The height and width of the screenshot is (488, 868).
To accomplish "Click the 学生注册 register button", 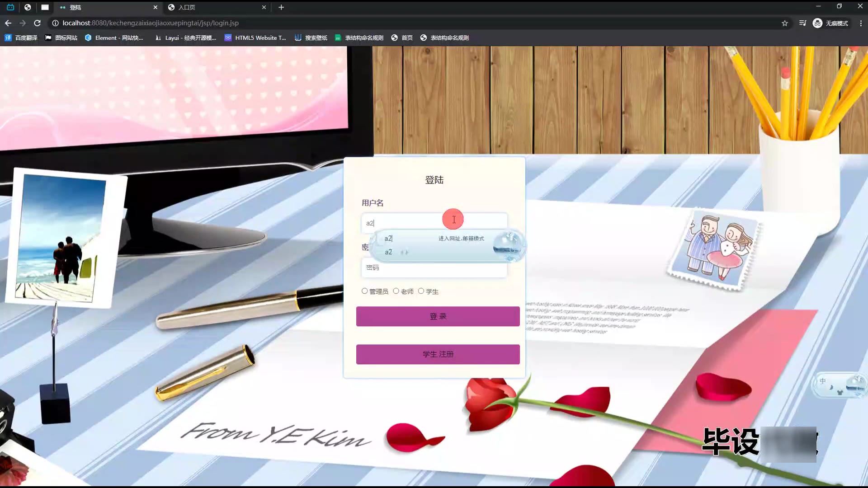I will [438, 354].
